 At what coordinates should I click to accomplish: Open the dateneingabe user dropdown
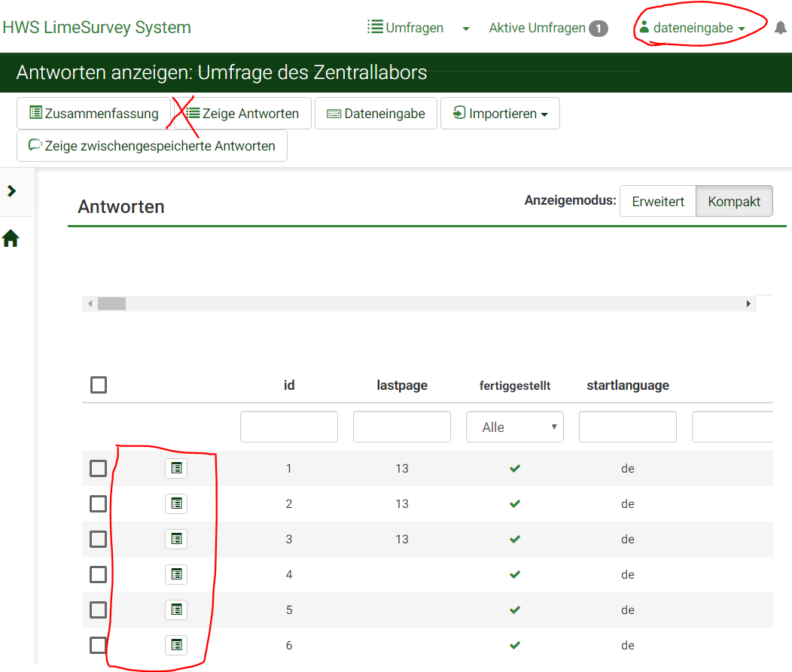pos(692,28)
